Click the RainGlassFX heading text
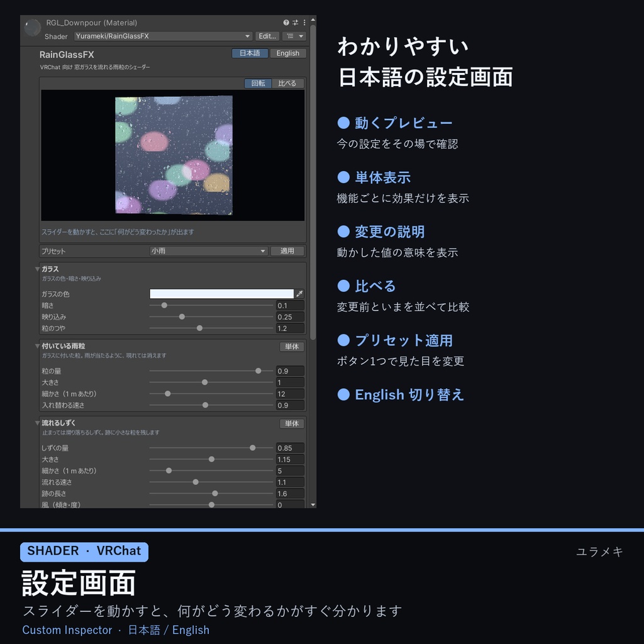 tap(67, 55)
